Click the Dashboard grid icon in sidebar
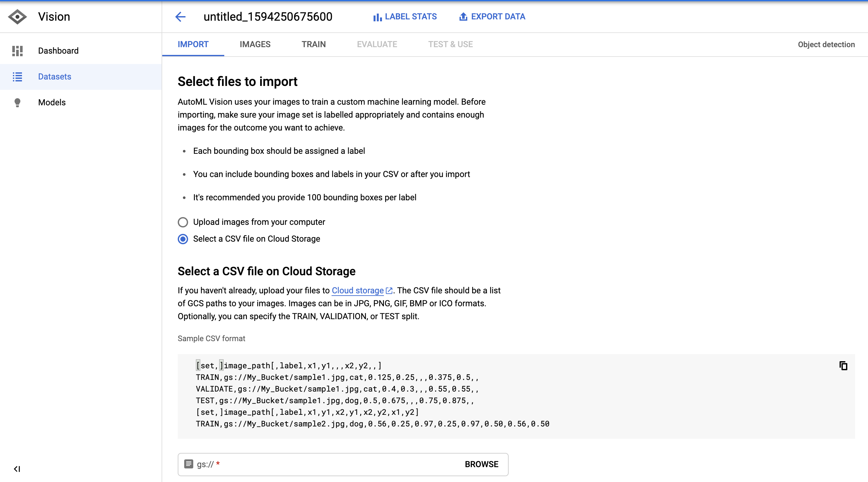Image resolution: width=868 pixels, height=482 pixels. [x=17, y=50]
